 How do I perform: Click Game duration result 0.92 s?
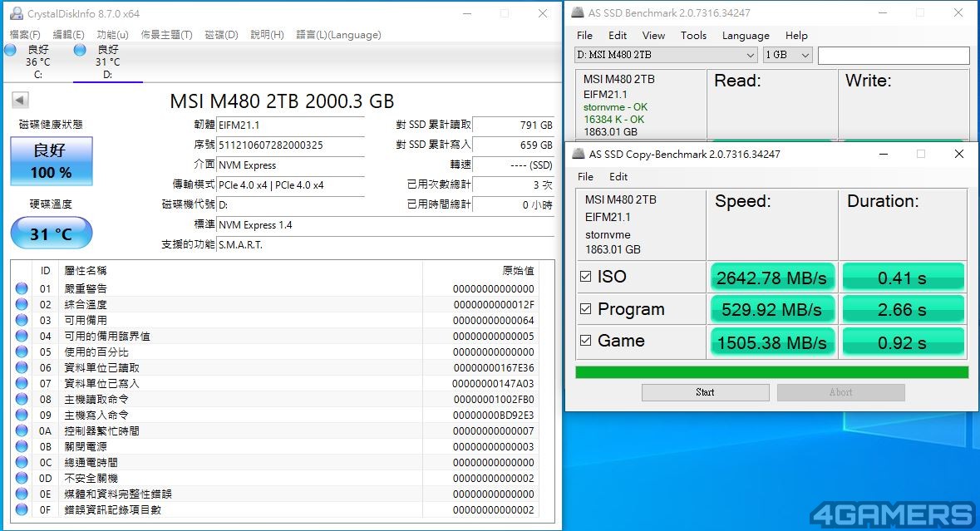[x=904, y=342]
